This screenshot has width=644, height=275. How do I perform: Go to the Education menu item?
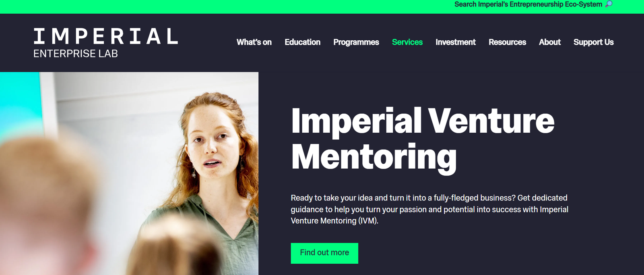point(302,42)
